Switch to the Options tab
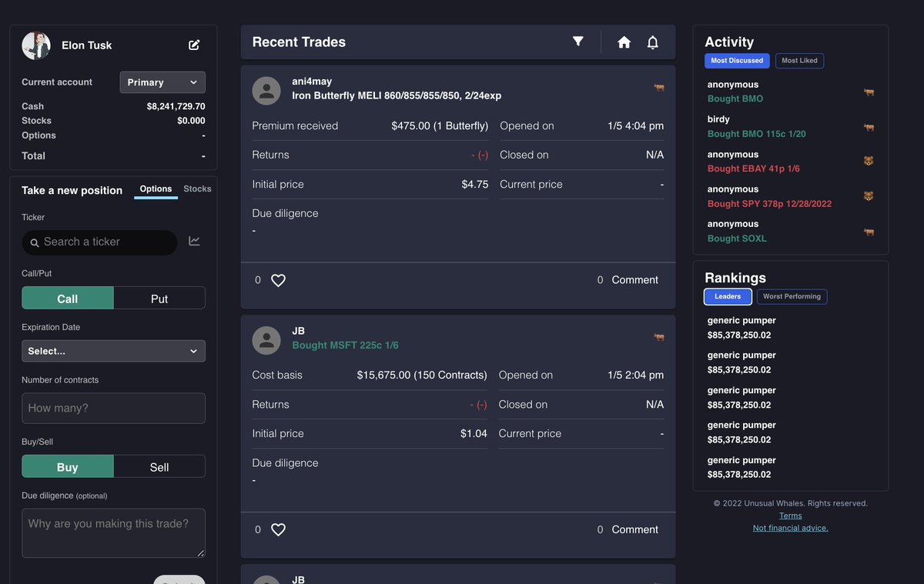 156,189
